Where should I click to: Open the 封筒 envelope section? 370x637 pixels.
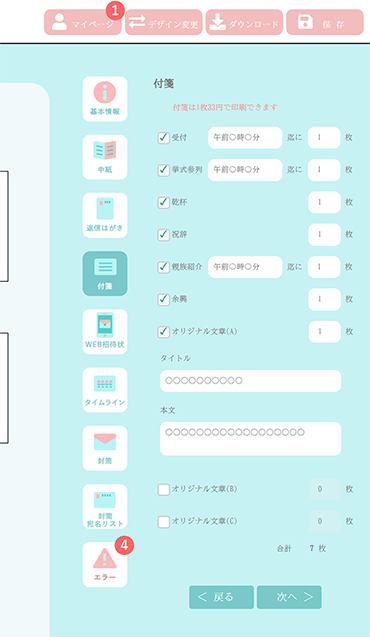(x=105, y=448)
